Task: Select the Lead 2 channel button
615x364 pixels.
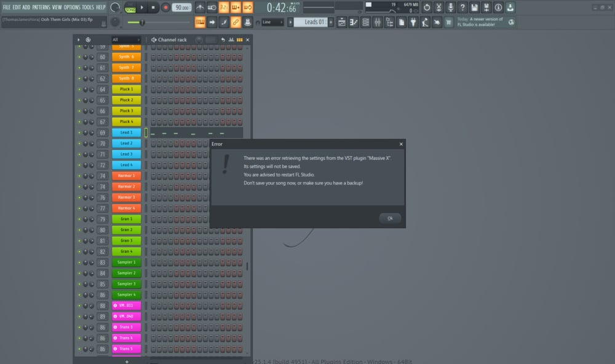Action: tap(126, 143)
